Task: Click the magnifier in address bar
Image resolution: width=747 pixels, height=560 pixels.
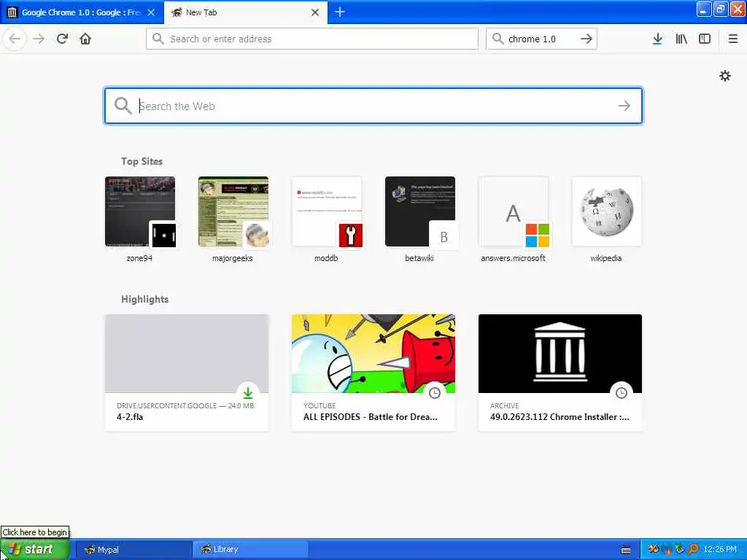Action: (158, 39)
